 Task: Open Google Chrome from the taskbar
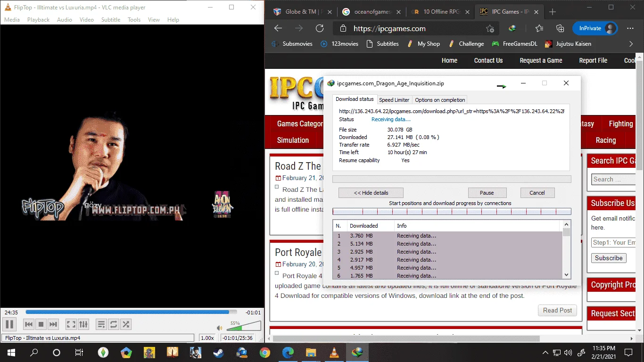pos(265,352)
